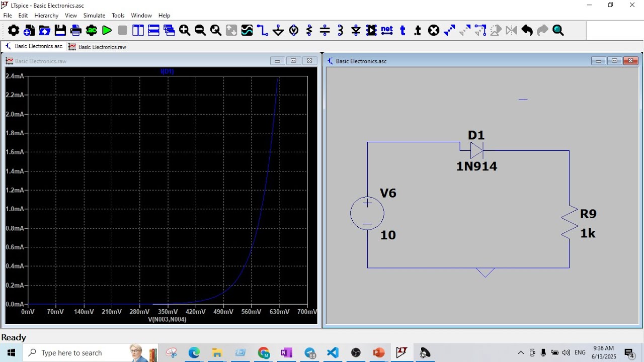Place a Diode component
644x362 pixels.
coord(356,31)
